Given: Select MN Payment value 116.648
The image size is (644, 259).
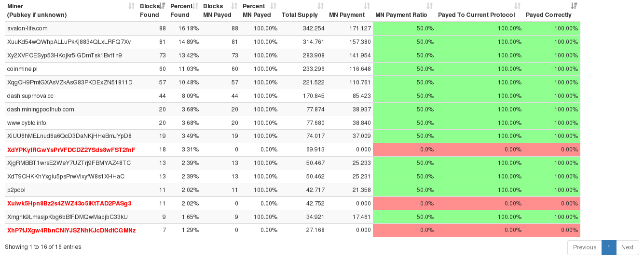Looking at the screenshot, I should [360, 69].
